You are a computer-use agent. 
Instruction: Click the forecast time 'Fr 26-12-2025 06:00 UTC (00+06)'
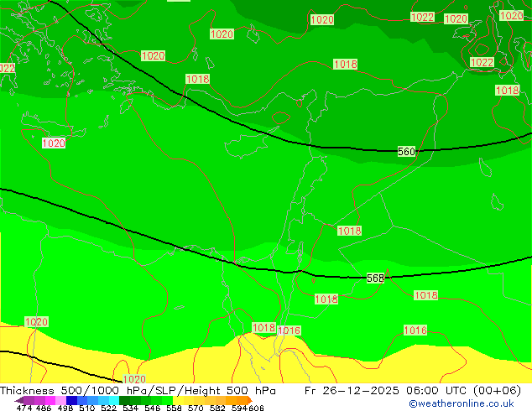pos(413,391)
